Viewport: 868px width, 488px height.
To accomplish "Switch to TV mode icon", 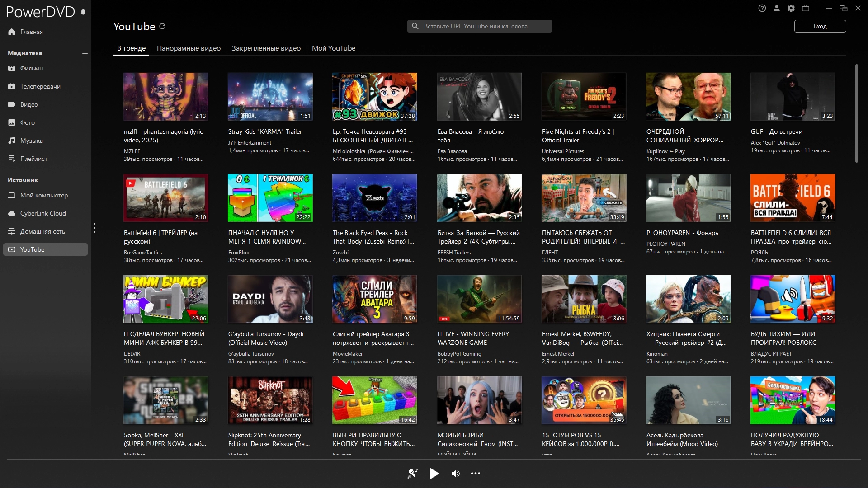I will click(806, 8).
